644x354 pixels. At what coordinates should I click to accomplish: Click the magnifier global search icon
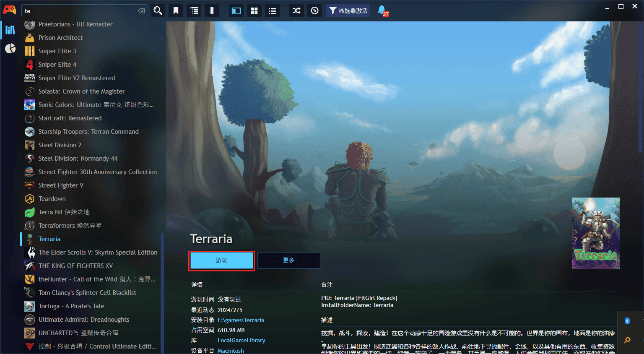tap(158, 11)
